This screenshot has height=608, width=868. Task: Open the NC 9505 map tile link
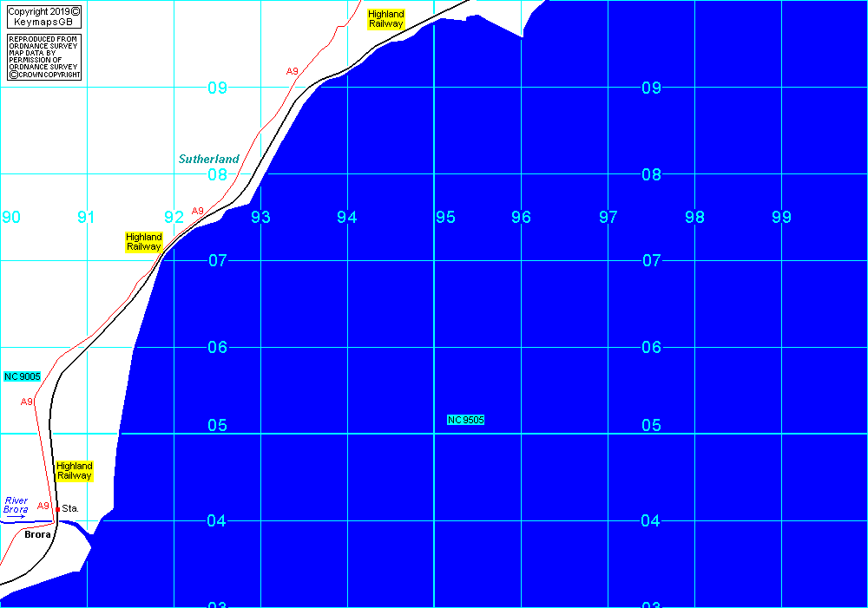(466, 420)
